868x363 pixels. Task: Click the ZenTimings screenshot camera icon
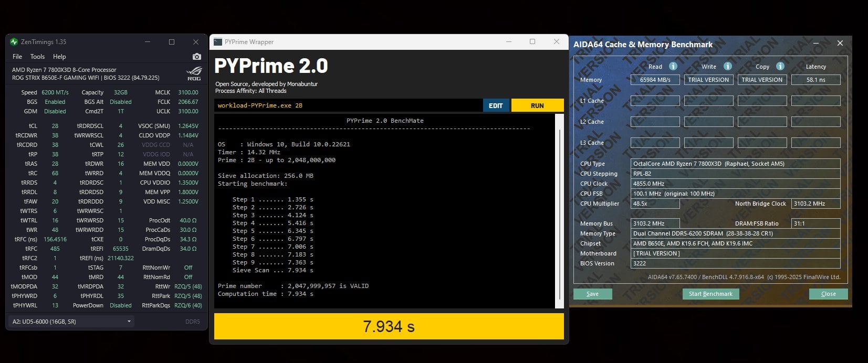(x=197, y=57)
